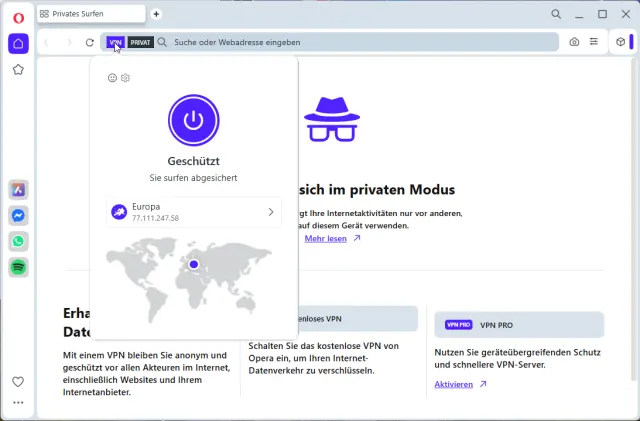Click the address bar search field
Screen dimensions: 640x421
pos(360,42)
